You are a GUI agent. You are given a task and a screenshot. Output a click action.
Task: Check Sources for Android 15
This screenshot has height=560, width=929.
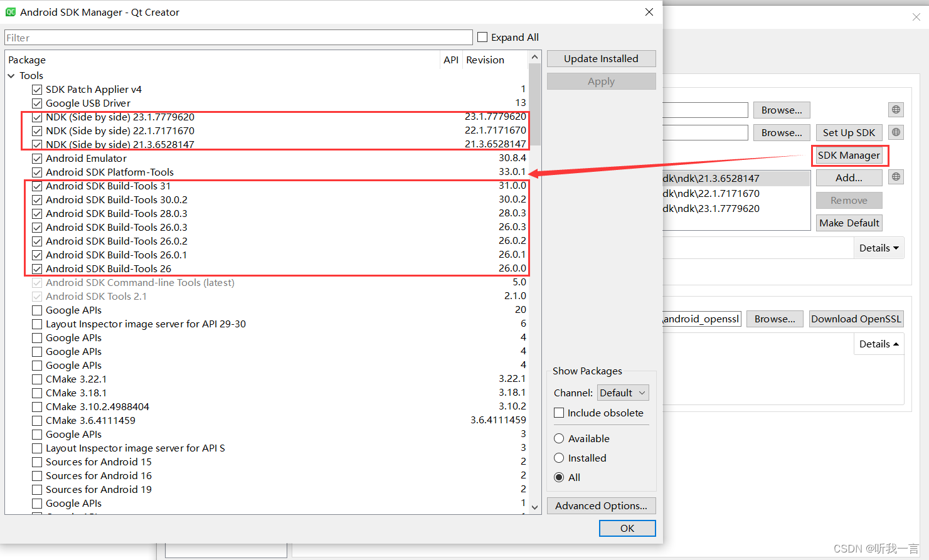tap(36, 462)
